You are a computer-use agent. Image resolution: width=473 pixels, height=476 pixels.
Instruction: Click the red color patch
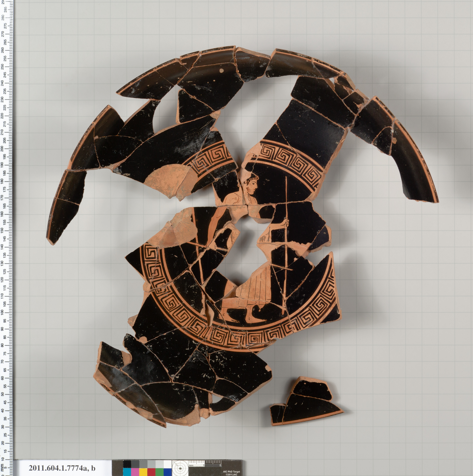pos(151,472)
